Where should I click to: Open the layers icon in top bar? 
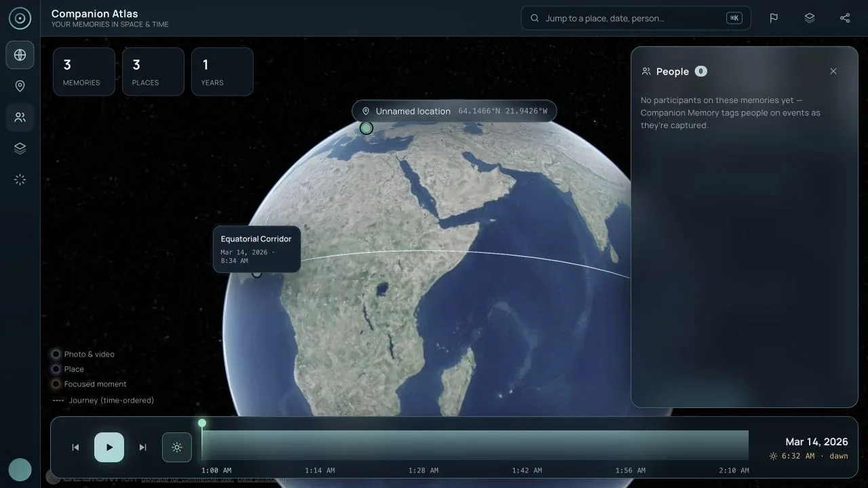click(809, 18)
